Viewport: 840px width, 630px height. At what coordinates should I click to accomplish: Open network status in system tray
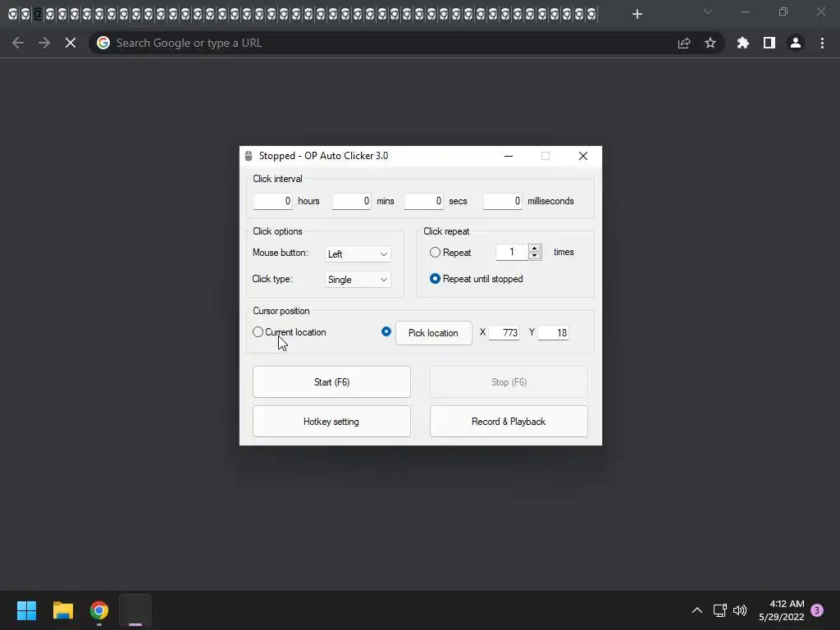(720, 610)
